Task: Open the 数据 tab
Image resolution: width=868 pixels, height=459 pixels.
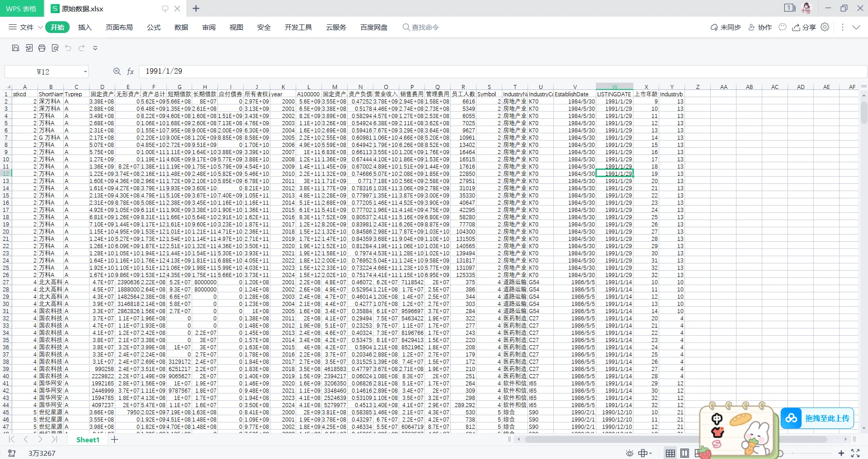Action: [x=181, y=27]
